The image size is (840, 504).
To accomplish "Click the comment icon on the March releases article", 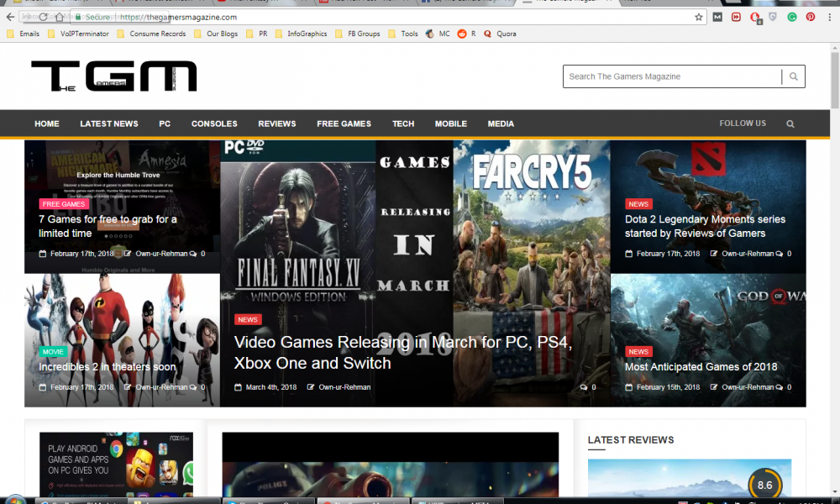I will click(584, 387).
